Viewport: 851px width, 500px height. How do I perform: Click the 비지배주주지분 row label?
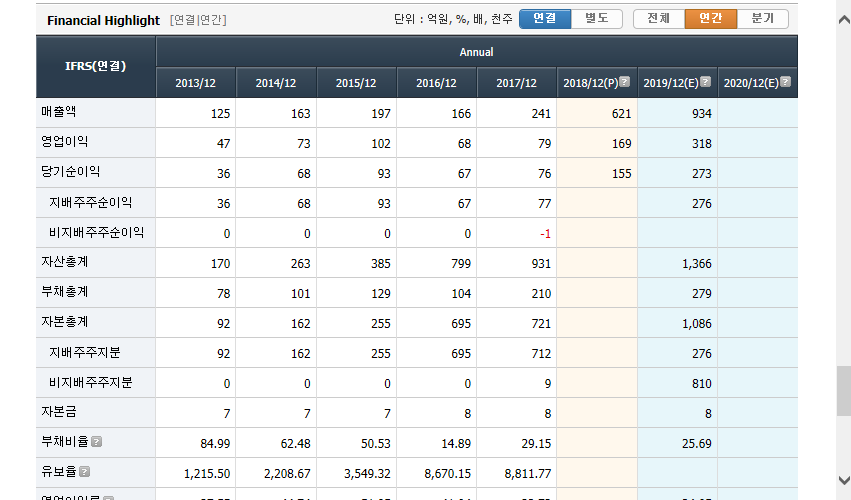click(x=91, y=382)
